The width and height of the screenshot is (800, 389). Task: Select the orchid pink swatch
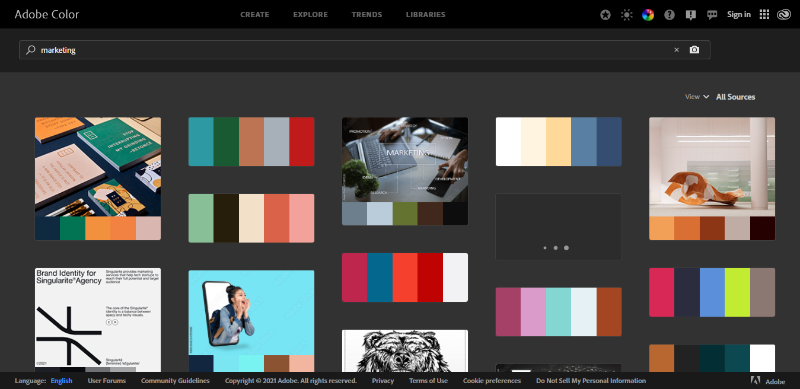(x=533, y=312)
